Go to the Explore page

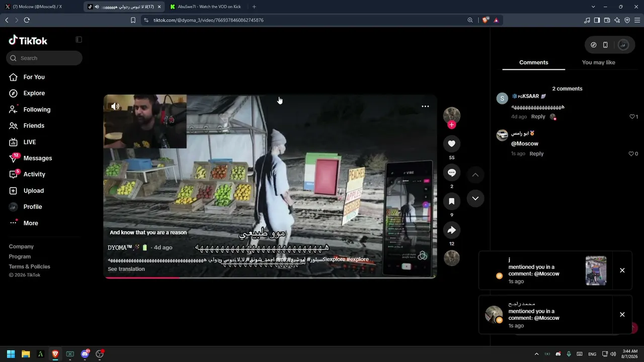point(34,93)
